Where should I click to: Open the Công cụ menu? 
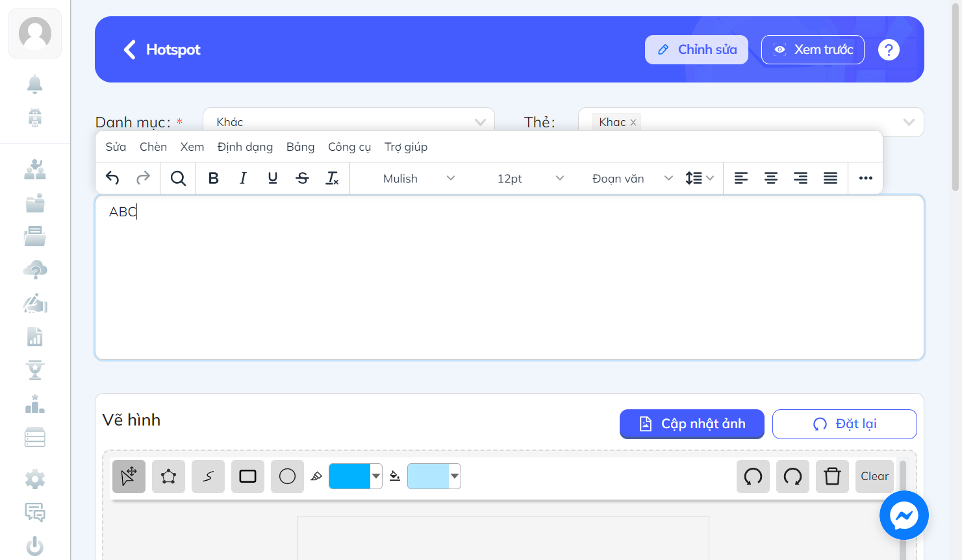pyautogui.click(x=349, y=147)
